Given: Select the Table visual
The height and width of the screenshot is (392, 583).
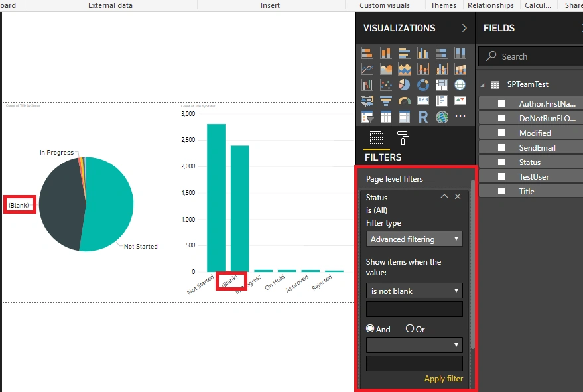Looking at the screenshot, I should coord(385,117).
